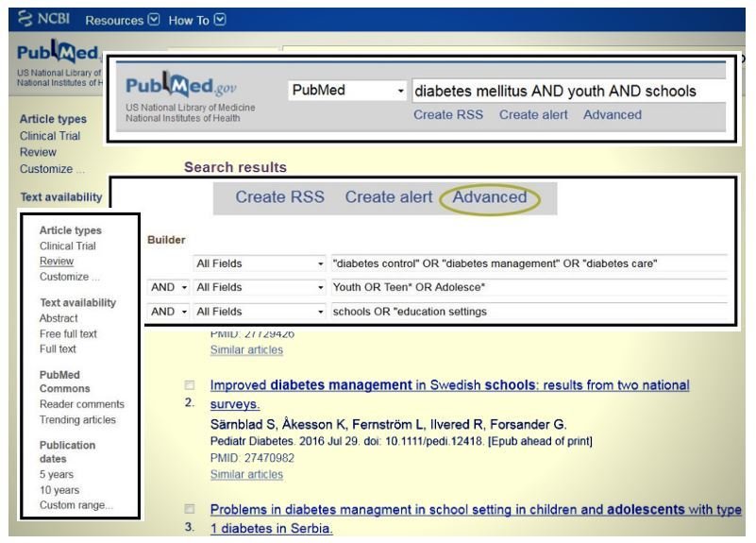Open AND operator dropdown on schools row
Viewport: 756px width, 543px height.
click(x=168, y=312)
